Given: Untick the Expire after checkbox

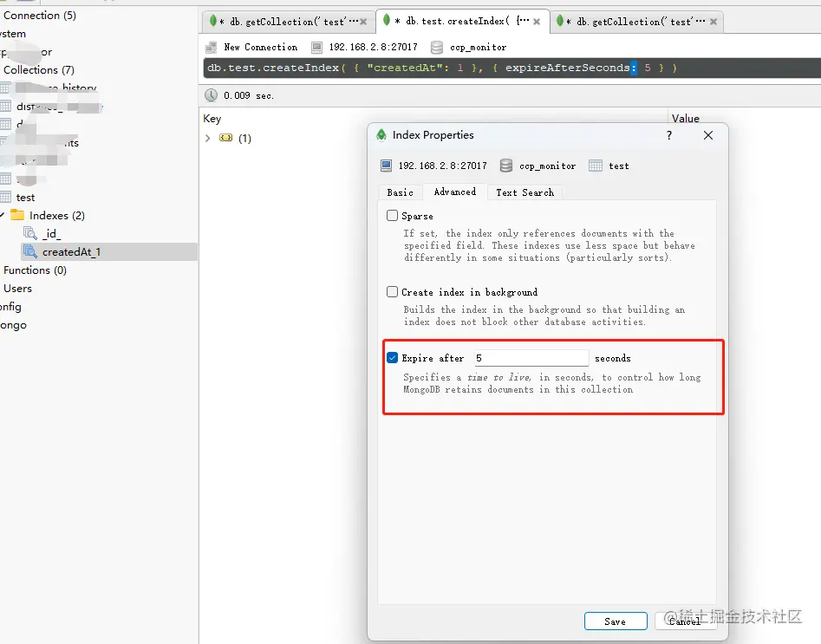Looking at the screenshot, I should click(392, 358).
